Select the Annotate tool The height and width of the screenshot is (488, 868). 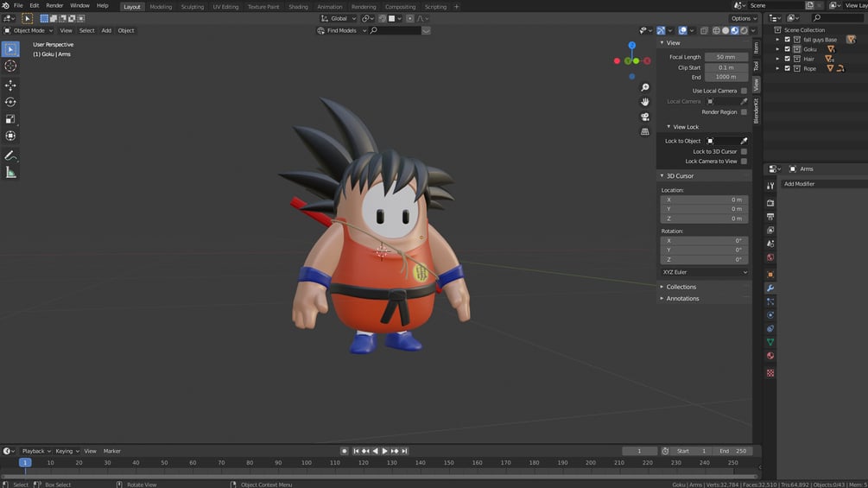[x=10, y=155]
